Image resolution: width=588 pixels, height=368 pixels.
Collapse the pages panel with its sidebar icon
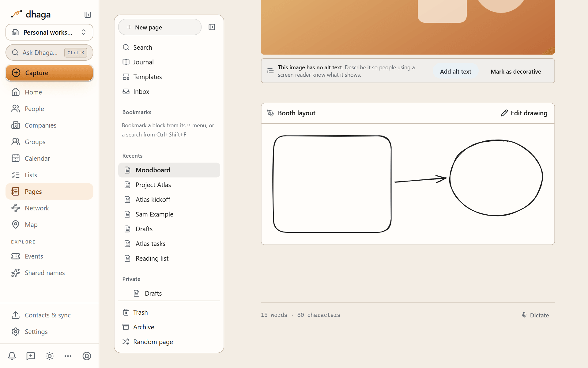[x=212, y=27]
